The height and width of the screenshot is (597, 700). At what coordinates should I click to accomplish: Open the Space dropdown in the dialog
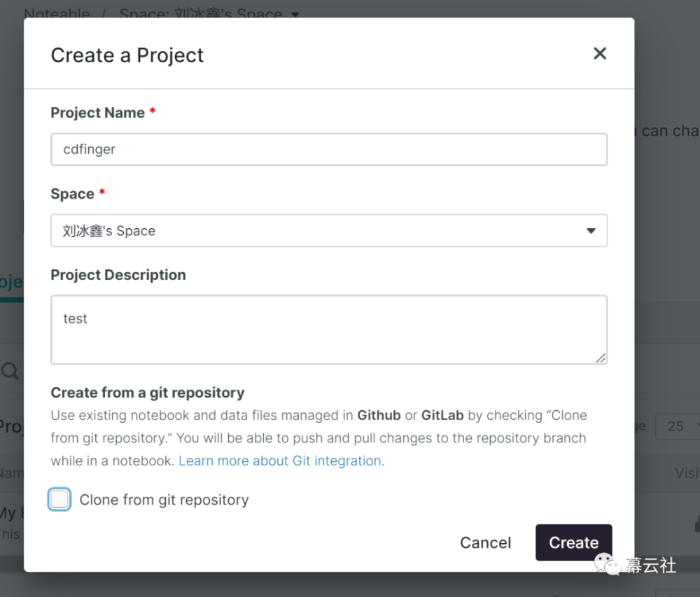(x=329, y=231)
